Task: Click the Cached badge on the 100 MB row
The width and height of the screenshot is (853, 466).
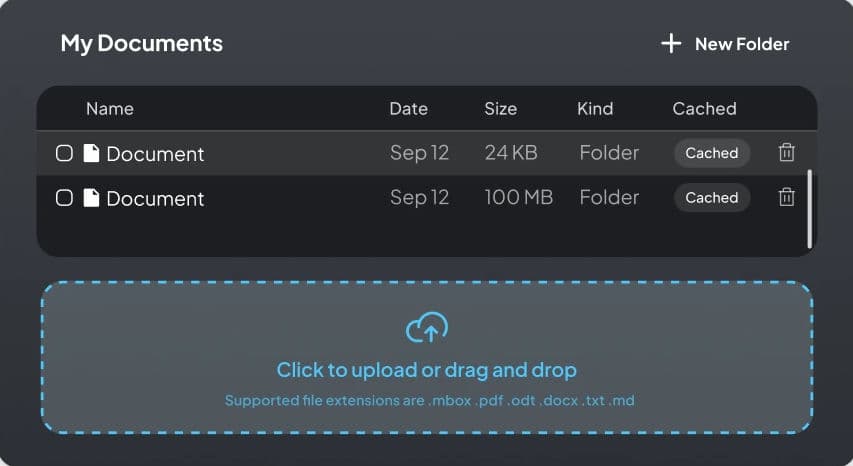Action: [711, 198]
